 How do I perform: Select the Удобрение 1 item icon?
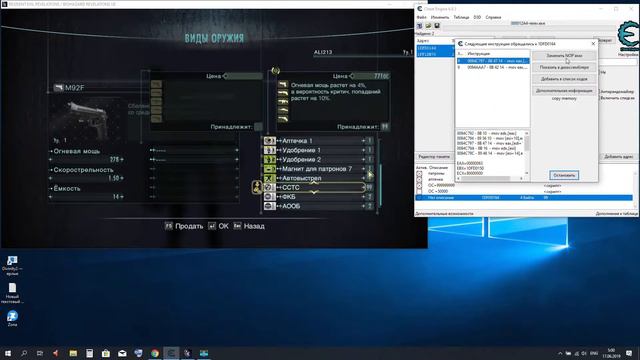[x=269, y=150]
